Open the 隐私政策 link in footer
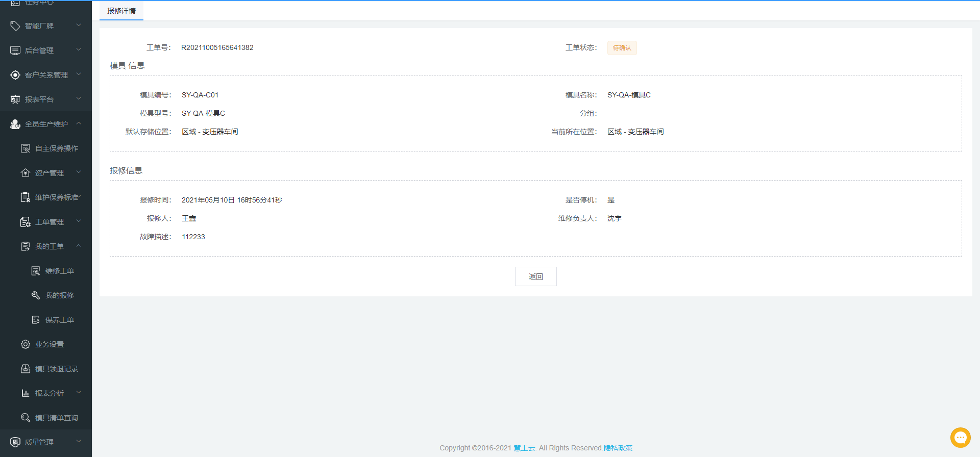The image size is (980, 457). click(618, 448)
